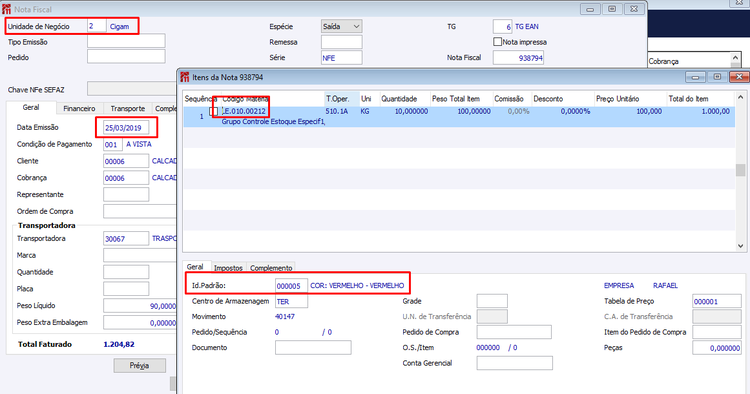Viewport: 750px width, 394px height.
Task: Click the Cobrança field 00006
Action: [x=126, y=178]
